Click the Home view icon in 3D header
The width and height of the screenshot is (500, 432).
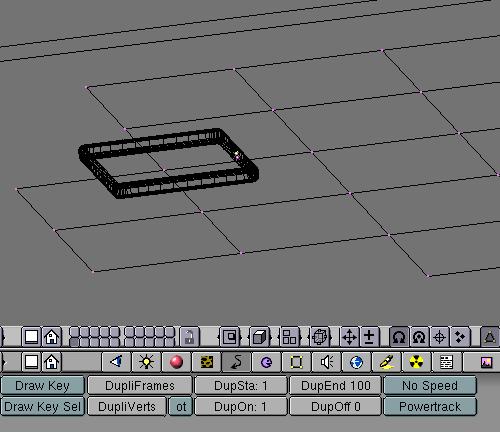tap(52, 337)
